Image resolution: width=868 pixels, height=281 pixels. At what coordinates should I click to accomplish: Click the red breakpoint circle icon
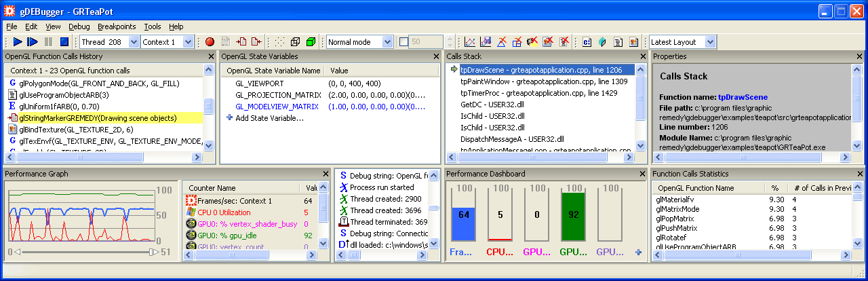pos(210,42)
